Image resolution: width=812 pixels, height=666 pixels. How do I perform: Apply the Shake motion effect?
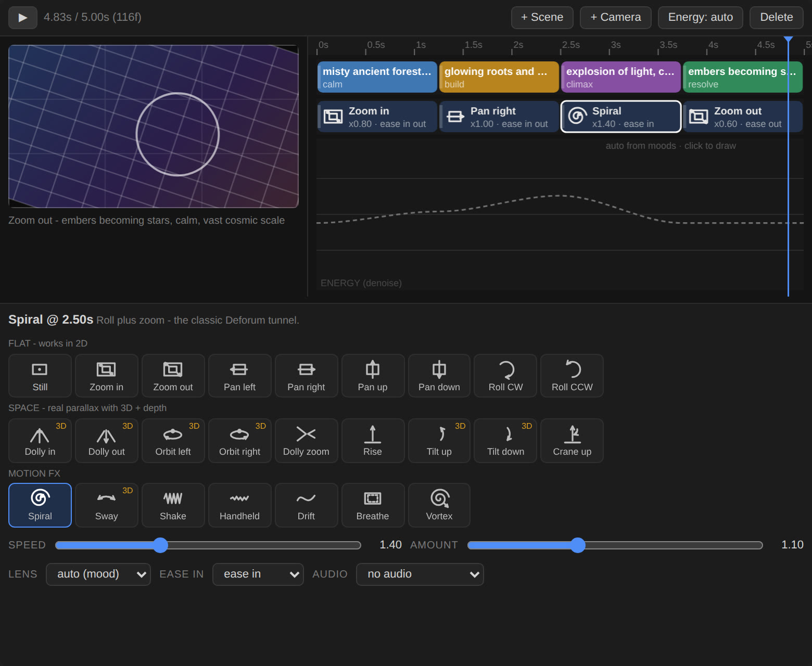pos(173,505)
